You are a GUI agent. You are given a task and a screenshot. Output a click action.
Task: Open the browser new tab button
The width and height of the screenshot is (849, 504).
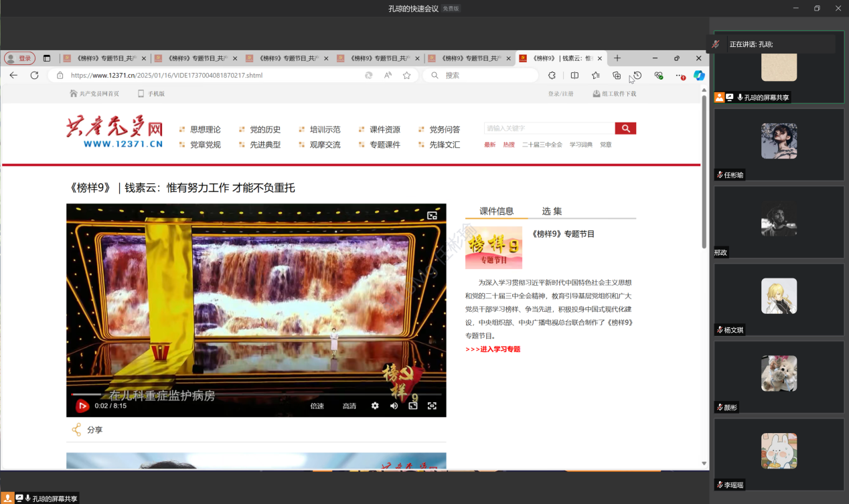pyautogui.click(x=617, y=58)
